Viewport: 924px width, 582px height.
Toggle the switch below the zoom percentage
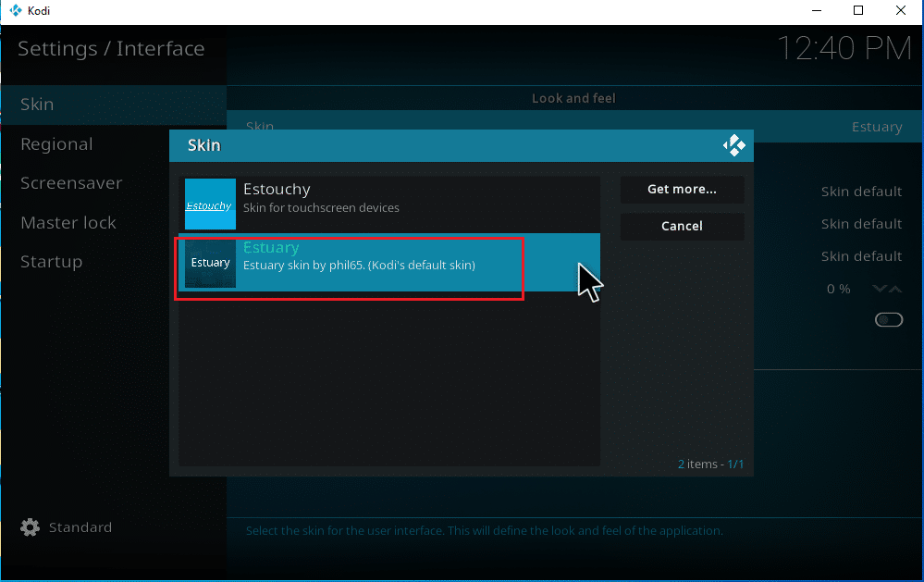pyautogui.click(x=889, y=319)
